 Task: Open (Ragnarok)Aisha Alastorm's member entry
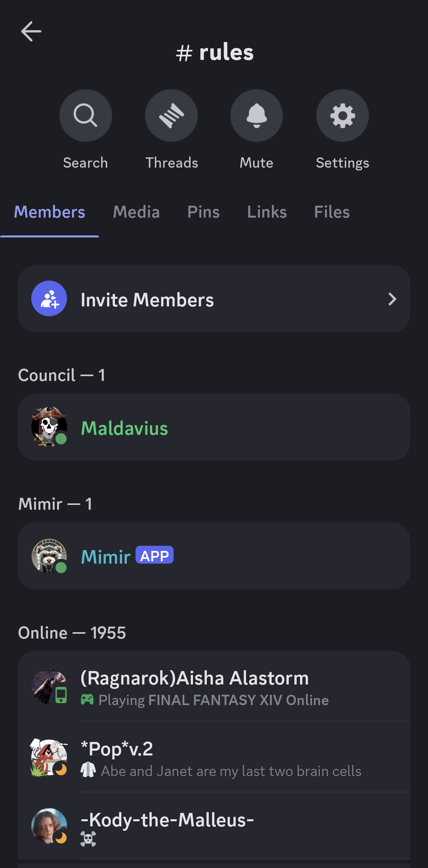click(214, 686)
